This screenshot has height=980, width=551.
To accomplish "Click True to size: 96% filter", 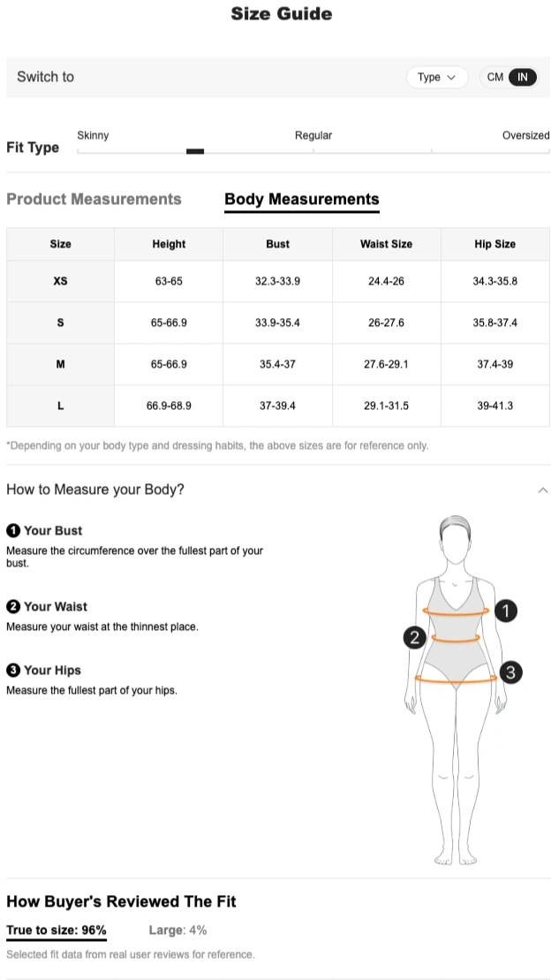I will (x=57, y=931).
